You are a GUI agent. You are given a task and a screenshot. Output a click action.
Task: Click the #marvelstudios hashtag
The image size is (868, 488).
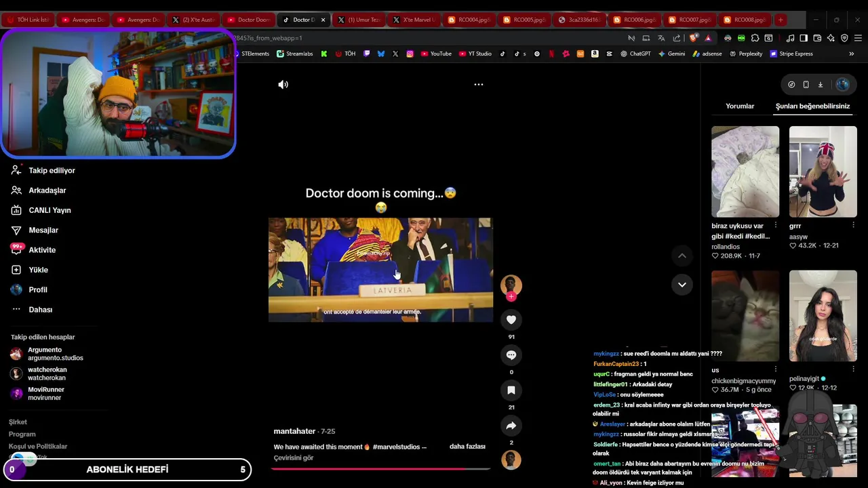click(397, 447)
